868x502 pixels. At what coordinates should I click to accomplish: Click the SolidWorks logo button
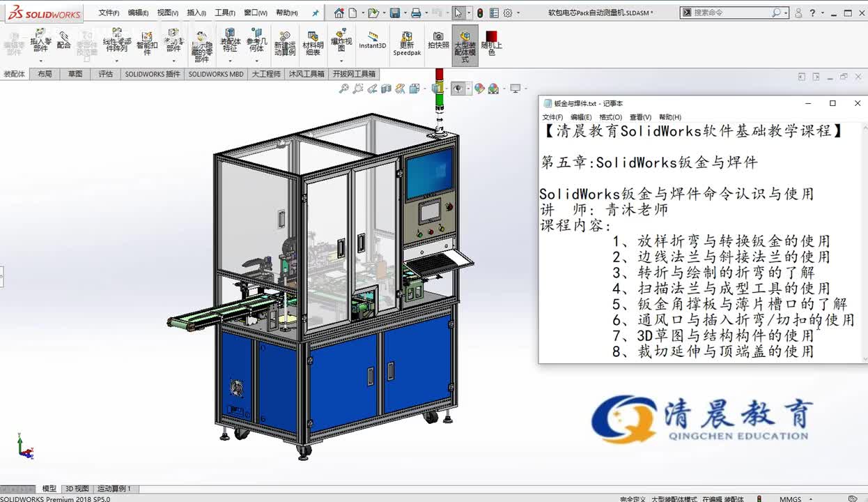(44, 13)
